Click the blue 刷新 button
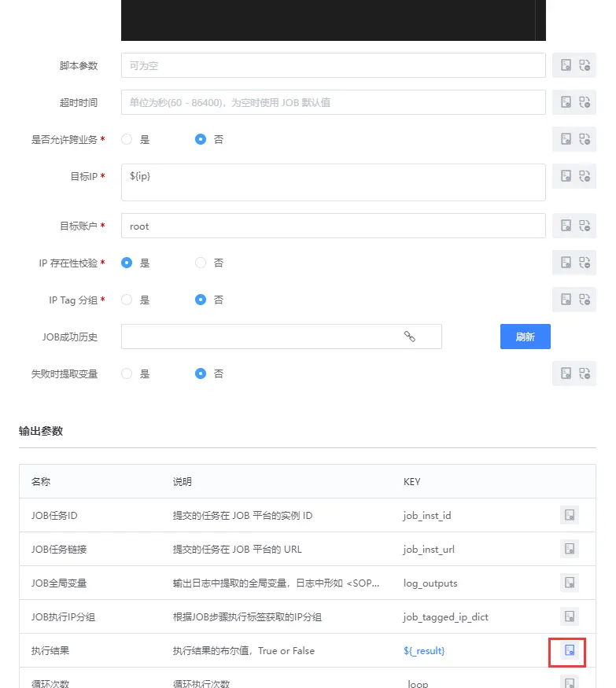Viewport: 616px width, 688px height. click(x=525, y=337)
